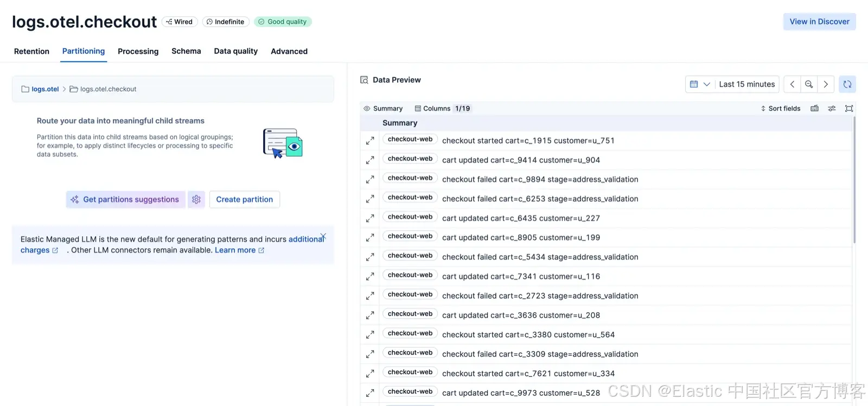
Task: Toggle the Summary view button
Action: [x=383, y=108]
